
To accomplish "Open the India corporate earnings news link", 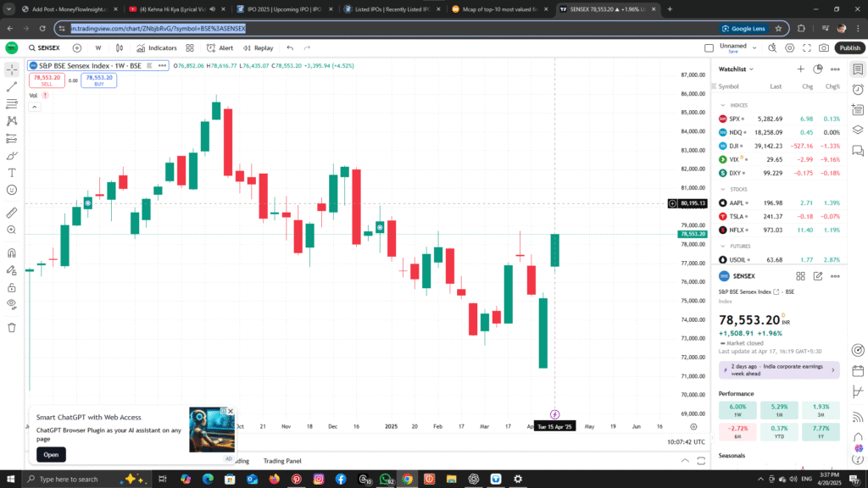I will point(779,370).
